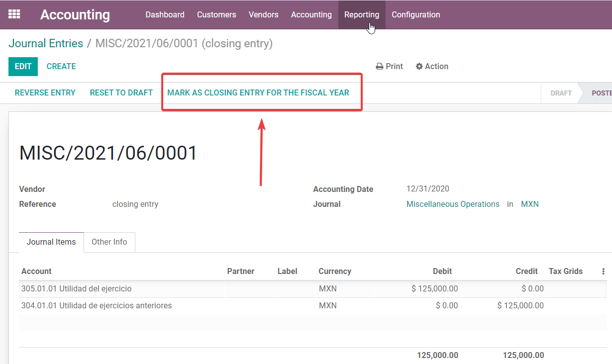612x364 pixels.
Task: Open the Customers menu
Action: click(x=216, y=15)
